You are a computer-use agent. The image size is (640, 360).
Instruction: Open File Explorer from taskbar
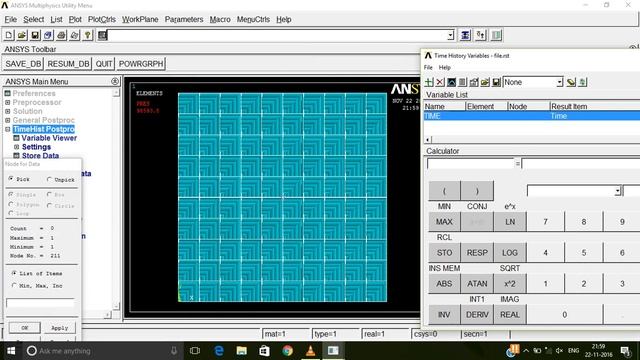[x=242, y=351]
